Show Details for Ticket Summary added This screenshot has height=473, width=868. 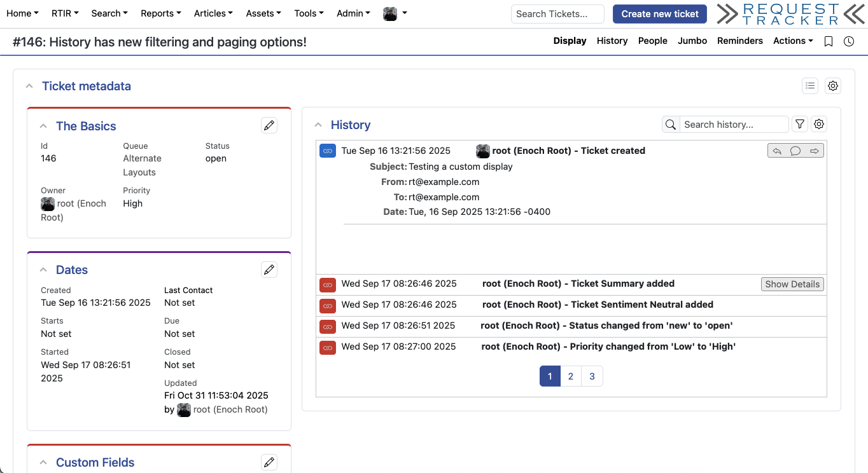click(792, 284)
